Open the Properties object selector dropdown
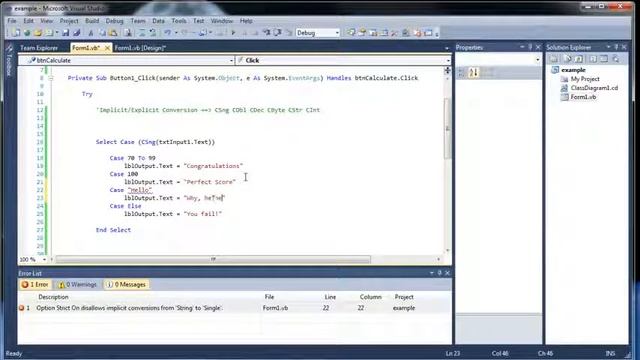The width and height of the screenshot is (640, 360). (x=537, y=60)
